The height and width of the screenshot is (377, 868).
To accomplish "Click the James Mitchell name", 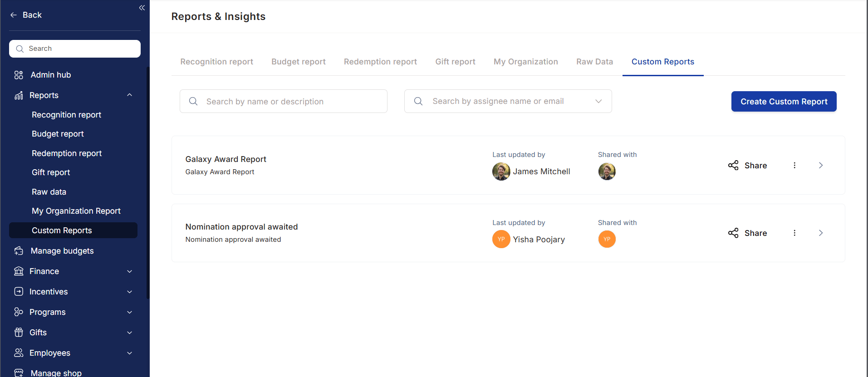I will pos(541,171).
